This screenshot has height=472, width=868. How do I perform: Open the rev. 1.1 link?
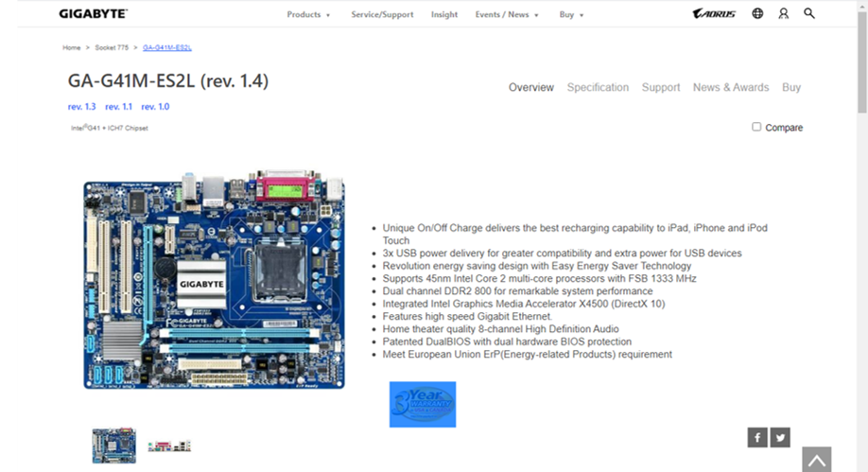pyautogui.click(x=118, y=106)
